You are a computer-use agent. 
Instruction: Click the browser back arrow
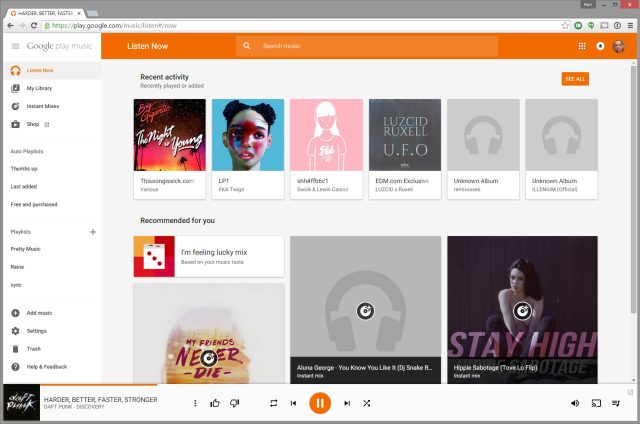click(x=10, y=25)
